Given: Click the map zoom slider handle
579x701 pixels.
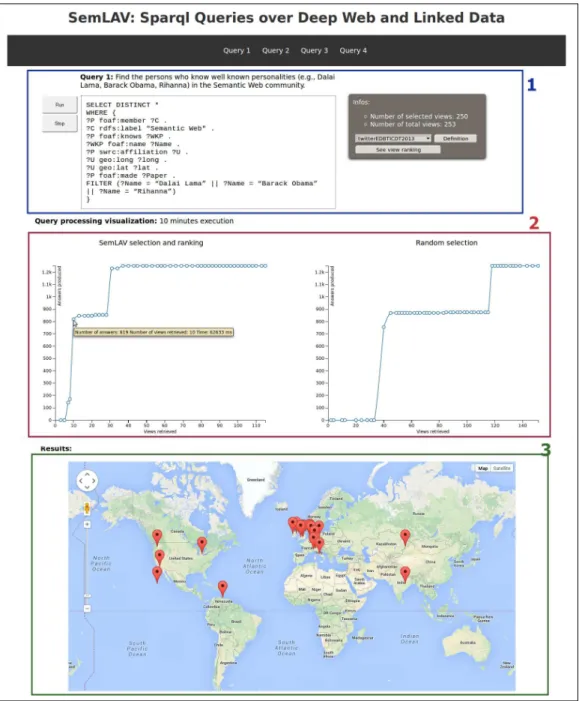Looking at the screenshot, I should (87, 596).
